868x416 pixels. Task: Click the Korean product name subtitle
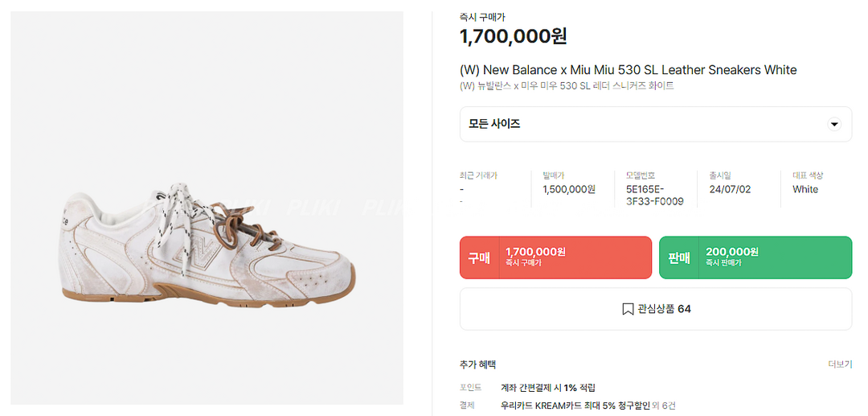click(x=566, y=86)
